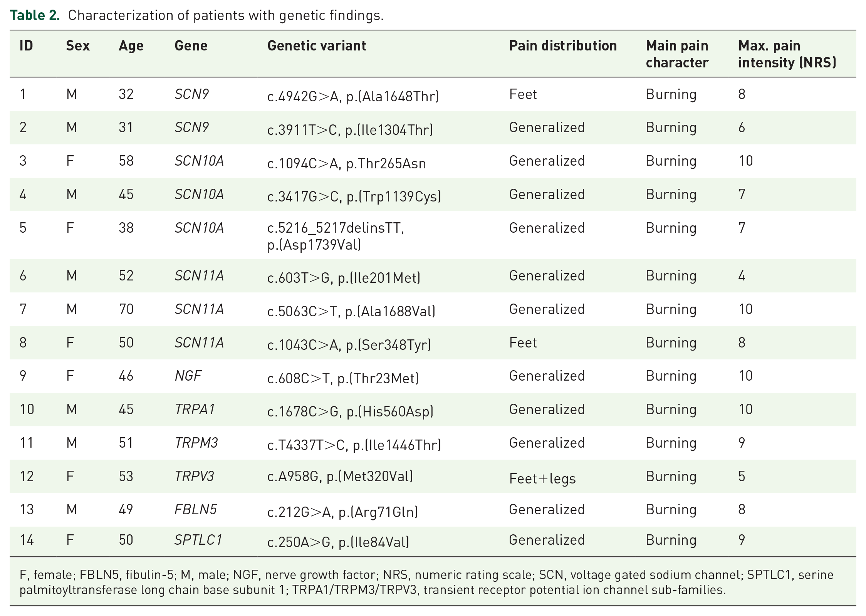
Task: Select the Feet+legs pain distribution cell
Action: click(x=542, y=479)
